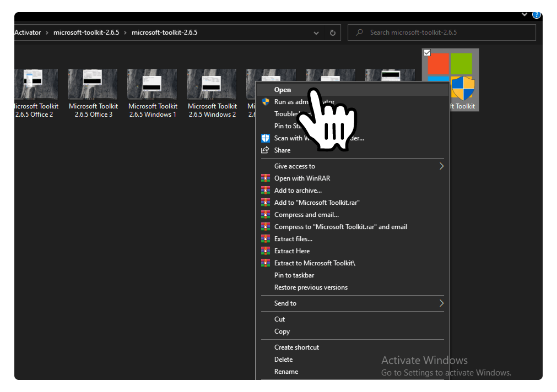Image resolution: width=557 pixels, height=392 pixels.
Task: Click the Share arrow icon
Action: [x=265, y=150]
